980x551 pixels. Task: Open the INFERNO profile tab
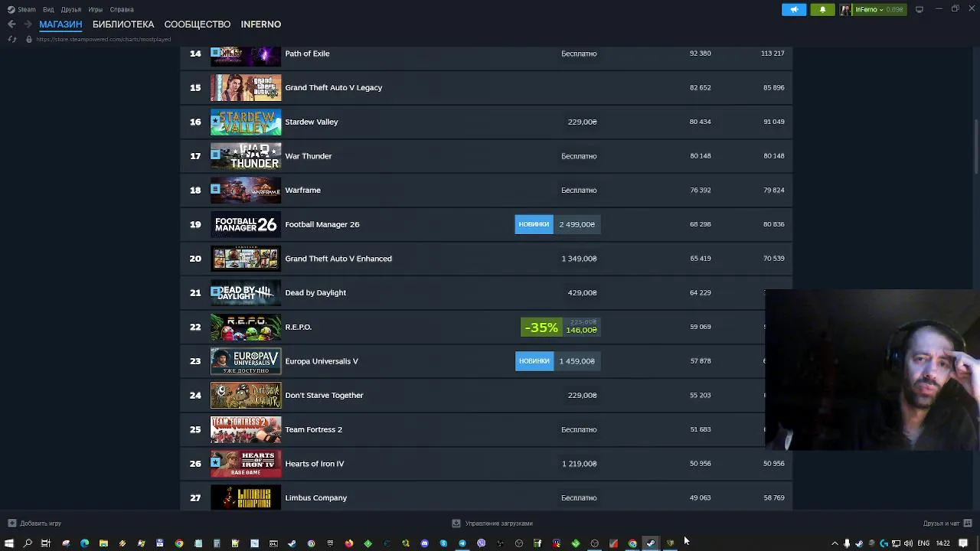tap(261, 24)
